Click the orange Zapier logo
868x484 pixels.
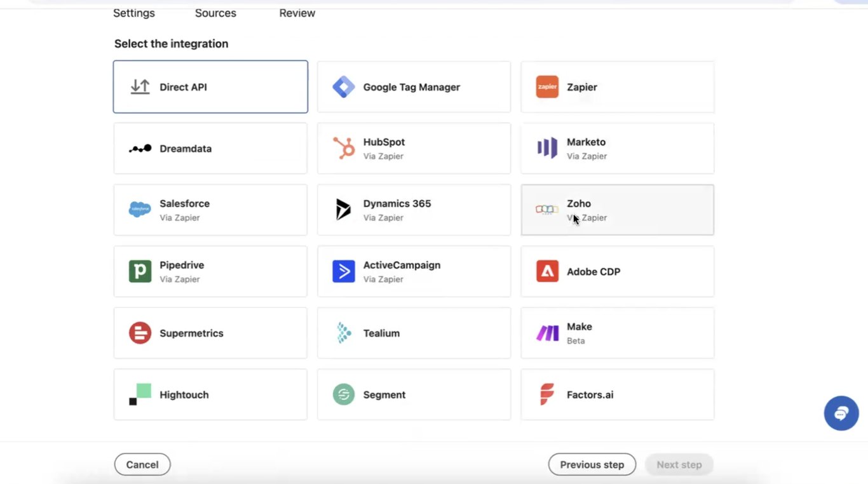point(547,87)
